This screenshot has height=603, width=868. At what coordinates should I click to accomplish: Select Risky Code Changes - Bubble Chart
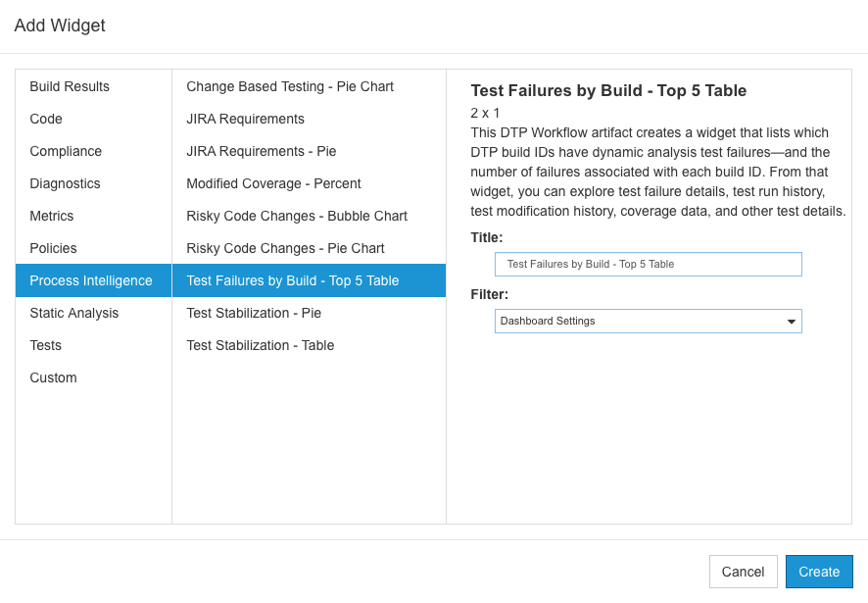tap(309, 216)
